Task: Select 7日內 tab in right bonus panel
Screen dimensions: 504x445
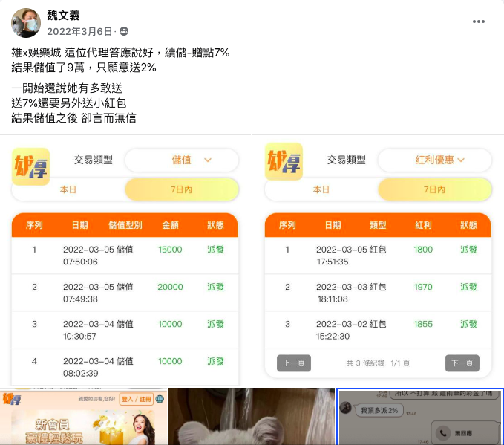Action: pyautogui.click(x=435, y=189)
